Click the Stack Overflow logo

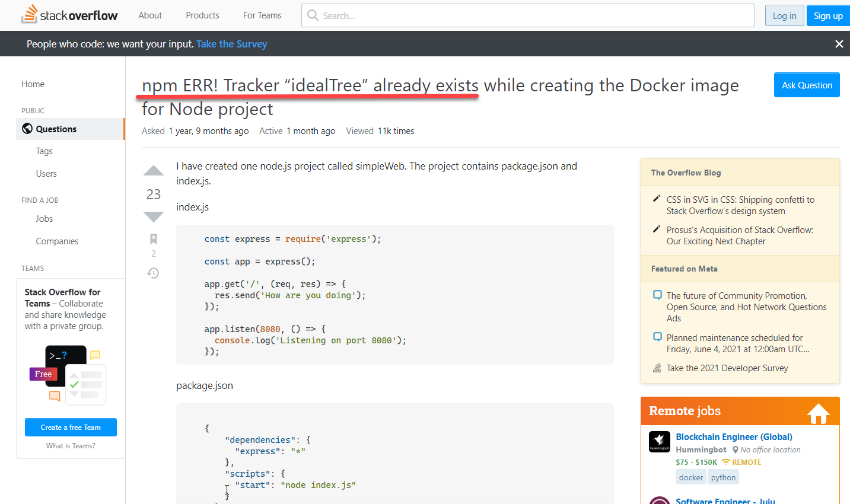tap(69, 15)
